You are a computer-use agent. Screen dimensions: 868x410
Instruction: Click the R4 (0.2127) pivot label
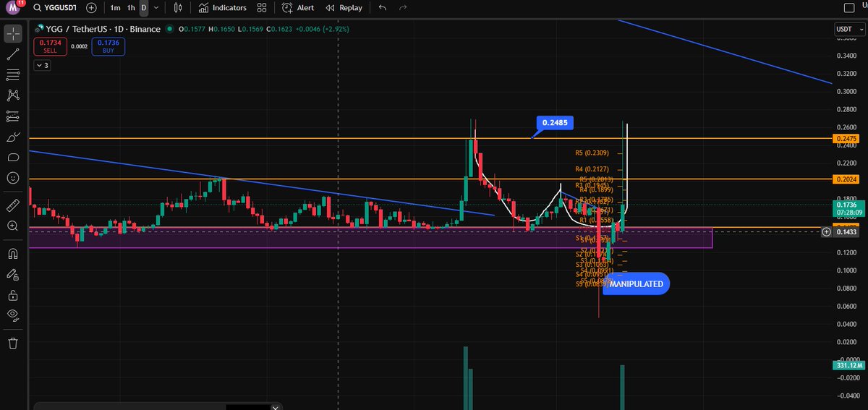(x=592, y=169)
